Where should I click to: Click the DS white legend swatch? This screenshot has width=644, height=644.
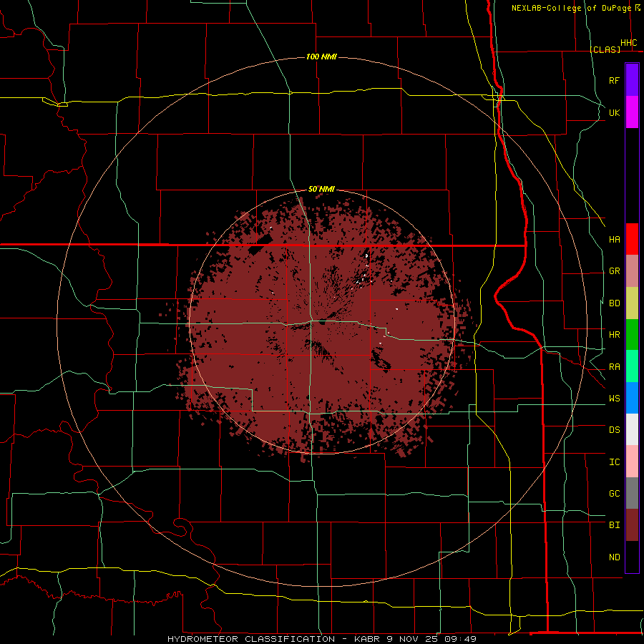pyautogui.click(x=632, y=429)
